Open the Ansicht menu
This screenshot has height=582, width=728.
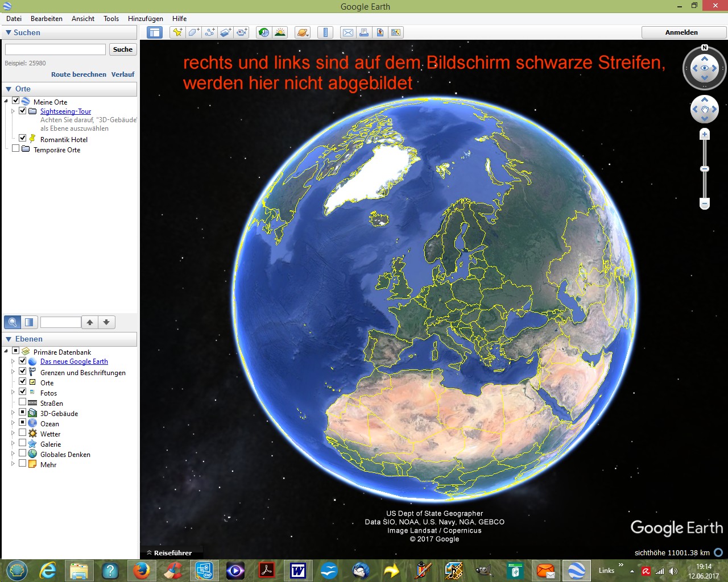(x=83, y=19)
